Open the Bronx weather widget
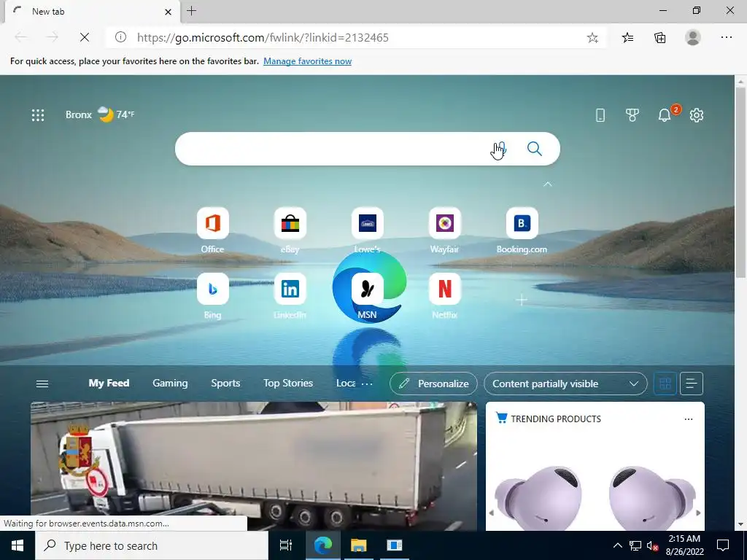Viewport: 747px width, 560px height. [100, 114]
